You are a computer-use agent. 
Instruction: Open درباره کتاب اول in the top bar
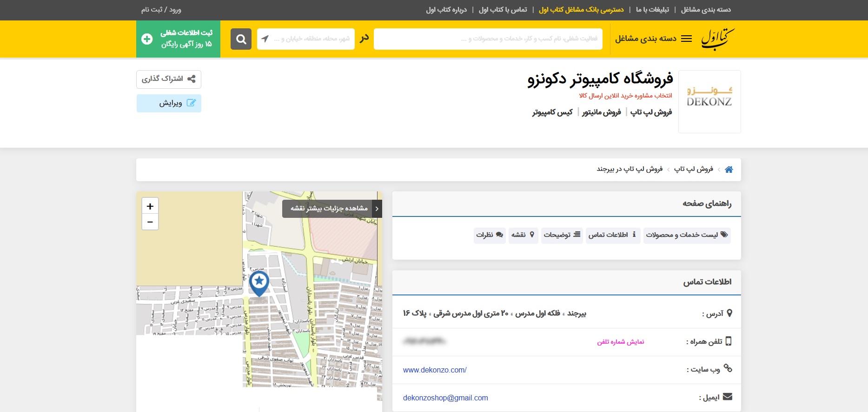(x=446, y=10)
